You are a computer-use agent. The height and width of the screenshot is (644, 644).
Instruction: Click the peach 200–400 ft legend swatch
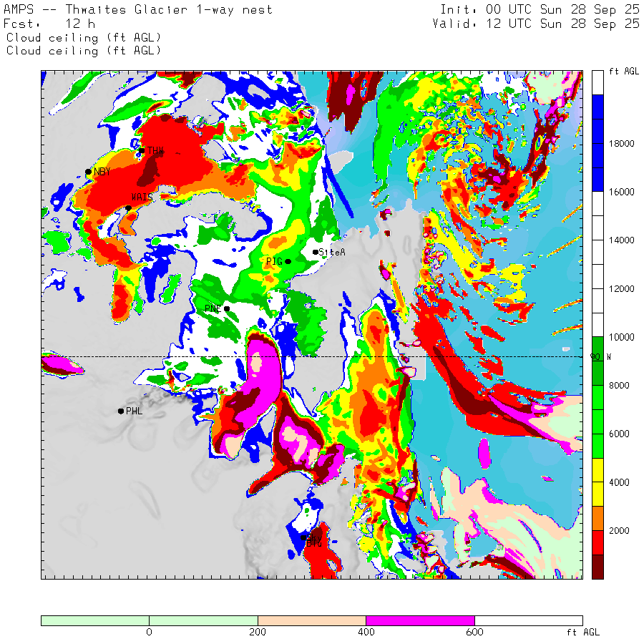(311, 620)
